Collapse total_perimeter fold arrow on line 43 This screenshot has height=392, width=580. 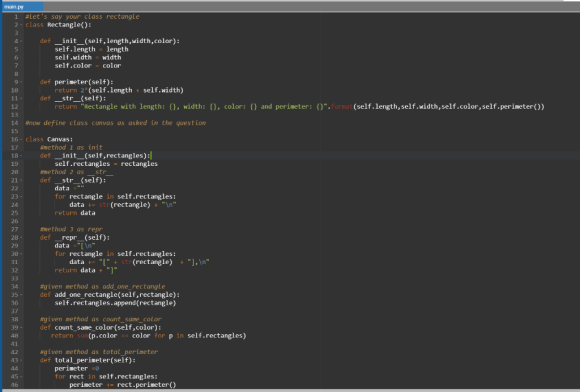21,361
